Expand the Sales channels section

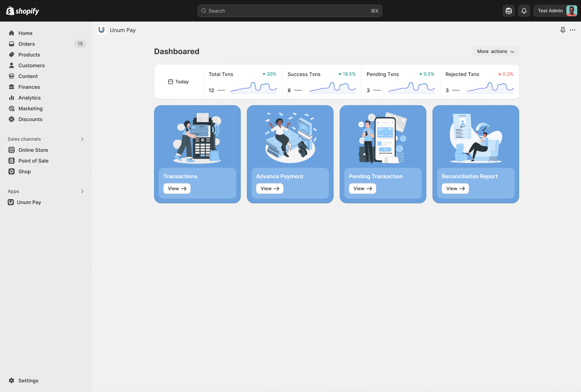pyautogui.click(x=82, y=139)
